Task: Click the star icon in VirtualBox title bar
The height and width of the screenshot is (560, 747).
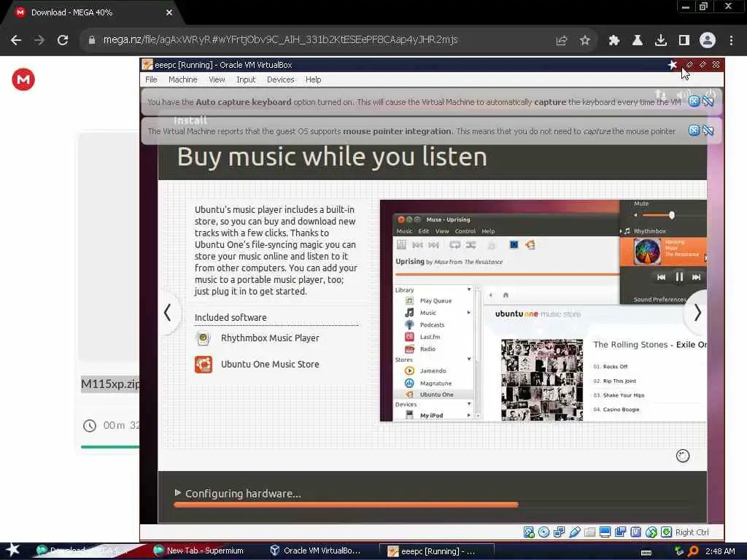Action: pyautogui.click(x=672, y=65)
